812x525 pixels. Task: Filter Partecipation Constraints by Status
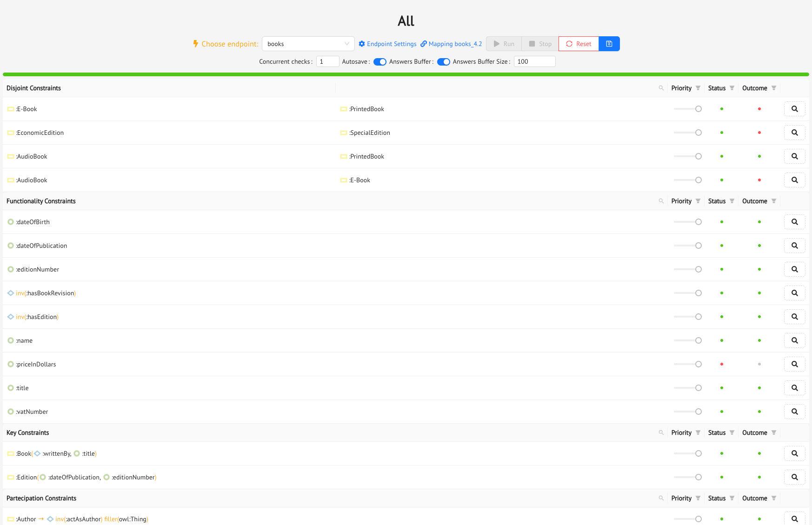point(732,498)
